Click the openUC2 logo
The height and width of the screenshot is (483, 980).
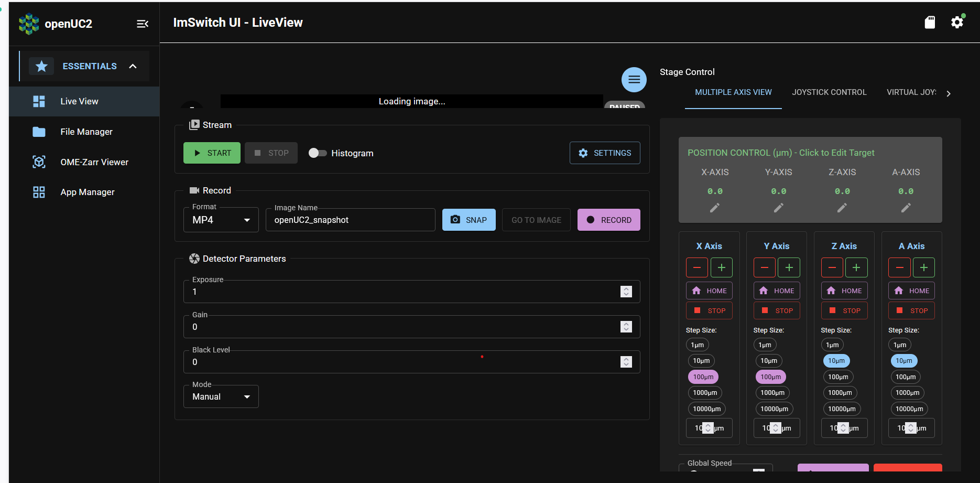(x=29, y=23)
